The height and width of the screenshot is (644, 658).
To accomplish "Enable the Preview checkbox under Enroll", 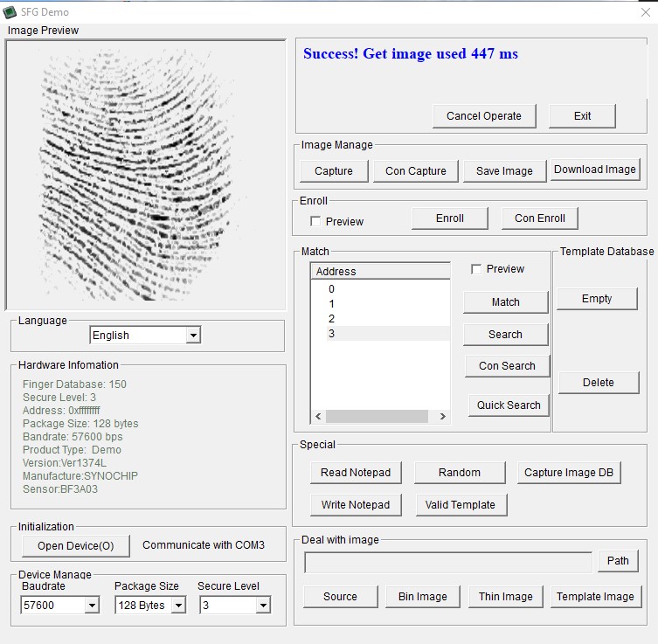I will pos(316,222).
